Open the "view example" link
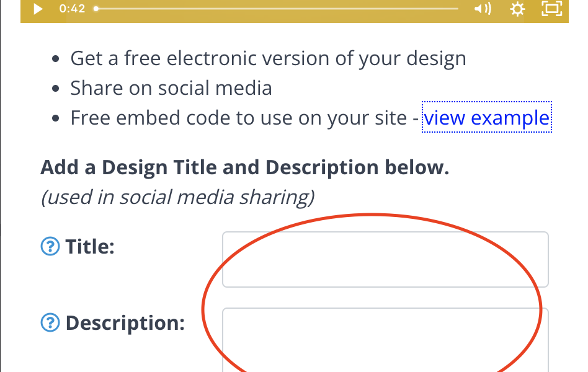 tap(486, 118)
